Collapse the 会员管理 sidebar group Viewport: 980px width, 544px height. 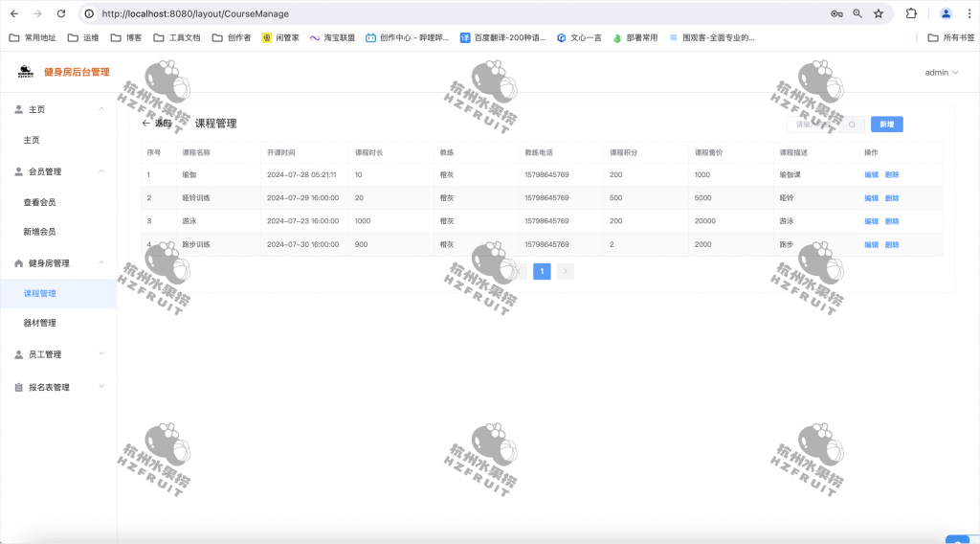(58, 171)
